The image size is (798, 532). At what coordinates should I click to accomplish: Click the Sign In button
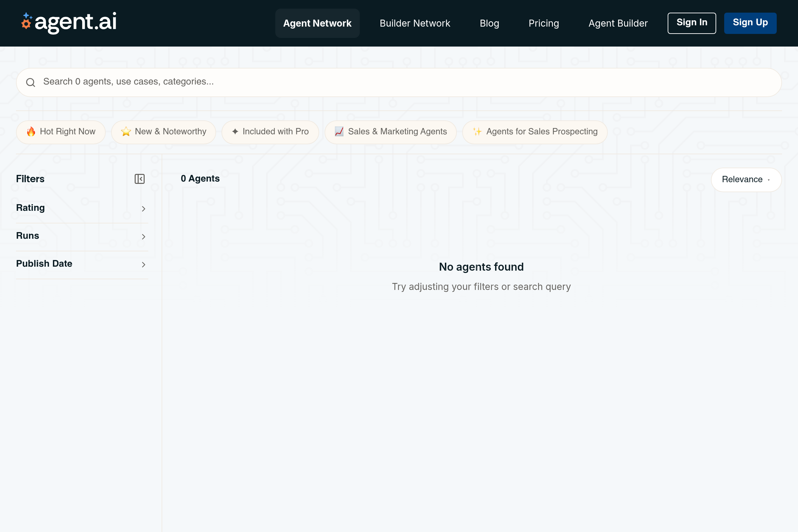coord(692,23)
